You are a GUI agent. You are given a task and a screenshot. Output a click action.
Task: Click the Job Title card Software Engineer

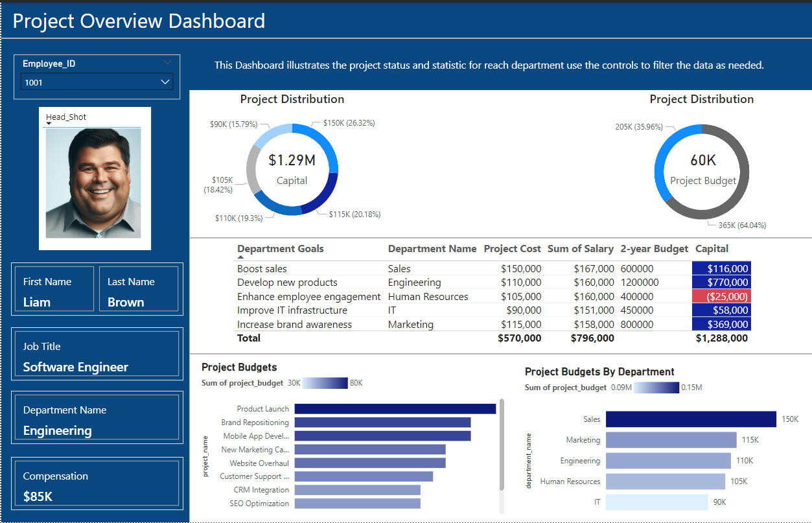click(x=97, y=354)
